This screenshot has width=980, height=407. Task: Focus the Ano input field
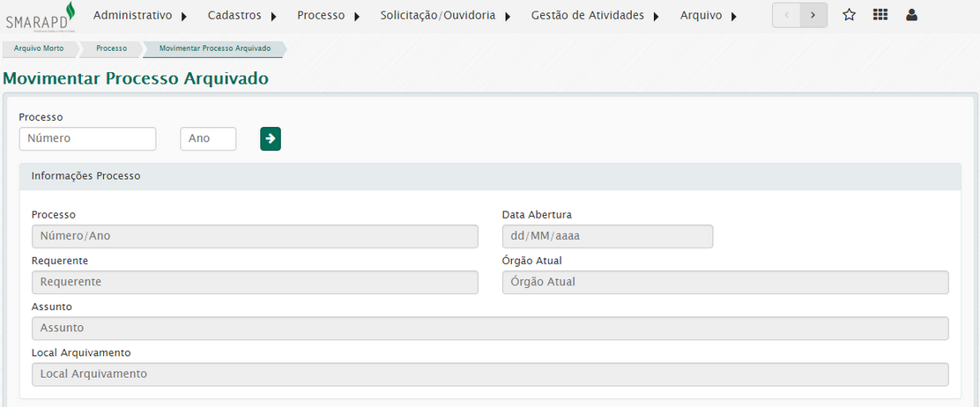coord(208,139)
